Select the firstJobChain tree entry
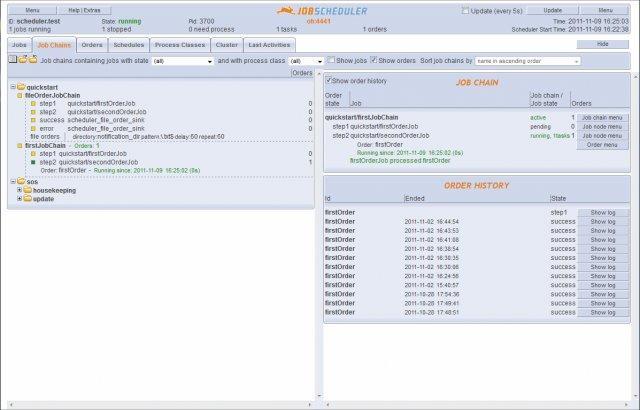 [45, 146]
